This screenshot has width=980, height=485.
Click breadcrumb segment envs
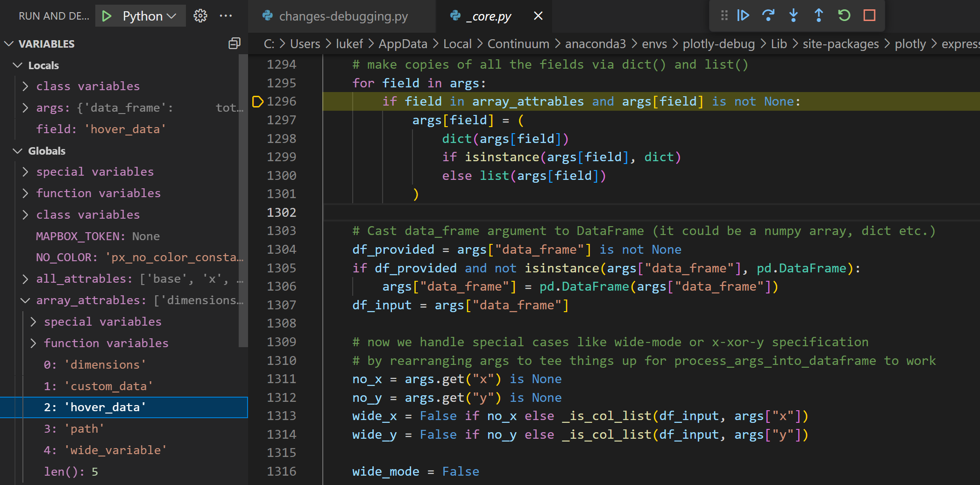(654, 44)
